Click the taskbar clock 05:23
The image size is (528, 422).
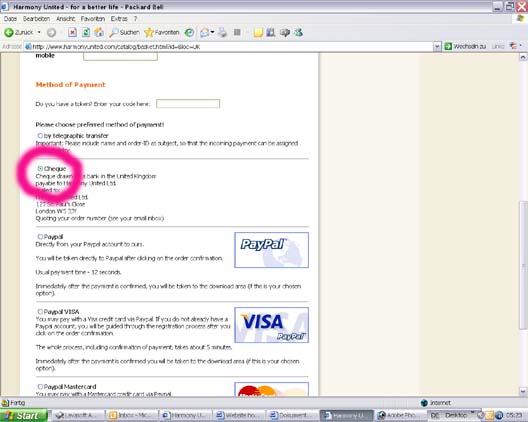pyautogui.click(x=513, y=416)
